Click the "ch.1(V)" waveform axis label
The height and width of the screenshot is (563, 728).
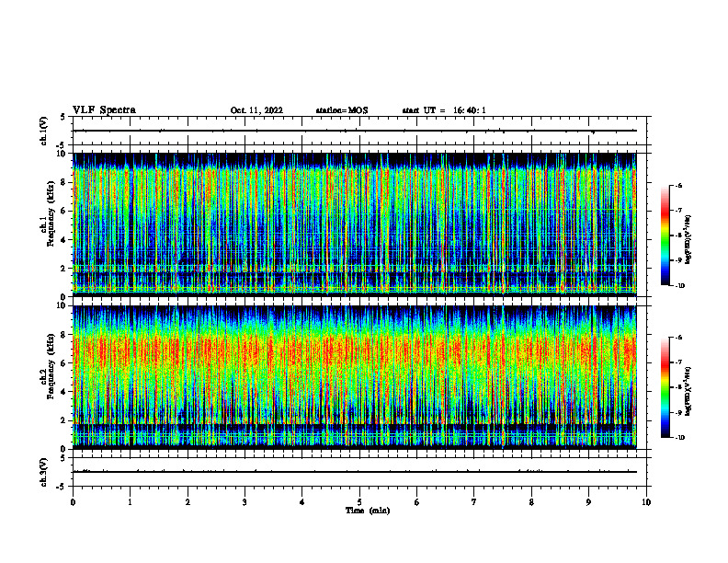(x=43, y=131)
